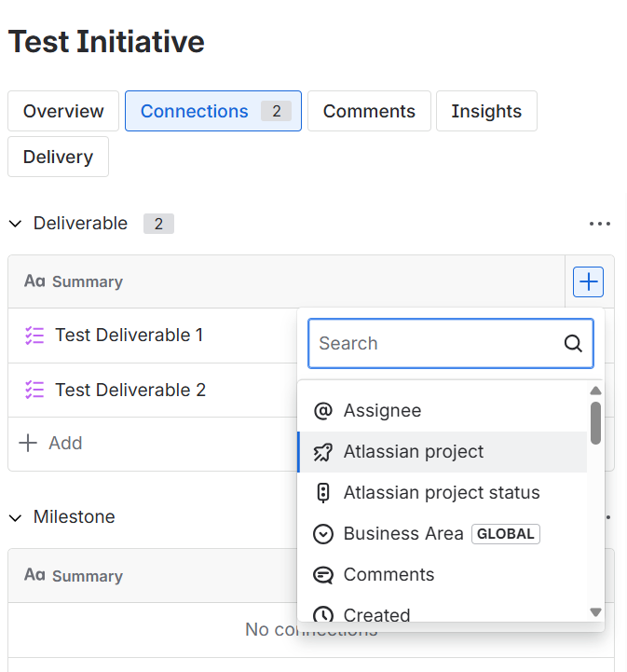
Task: Choose the Business Area global field
Action: pos(403,534)
